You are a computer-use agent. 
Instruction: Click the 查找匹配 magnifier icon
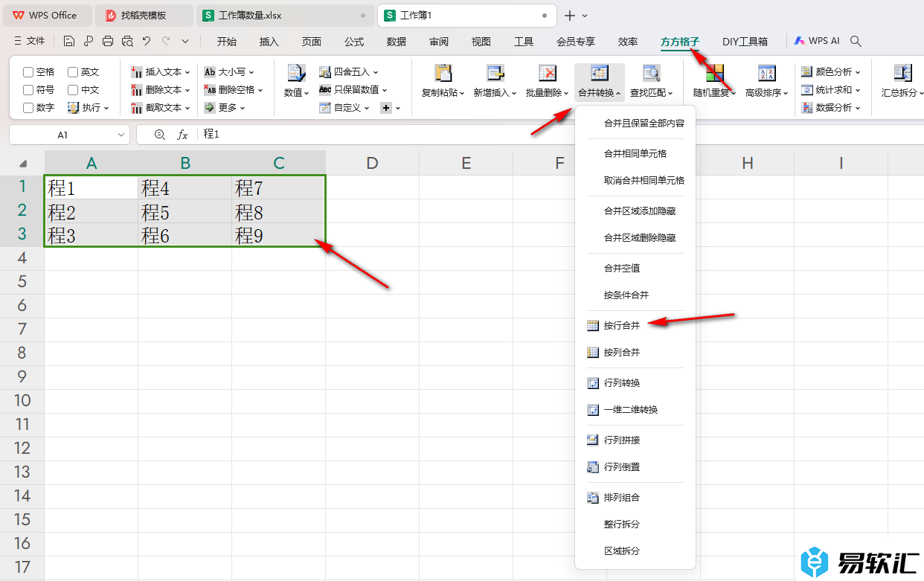(x=652, y=73)
